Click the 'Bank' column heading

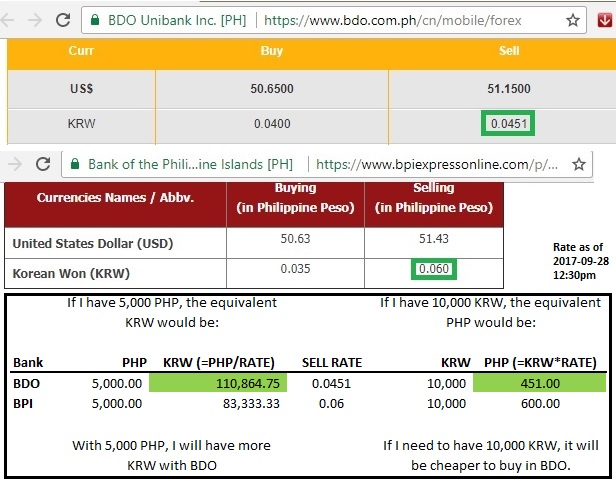click(28, 362)
